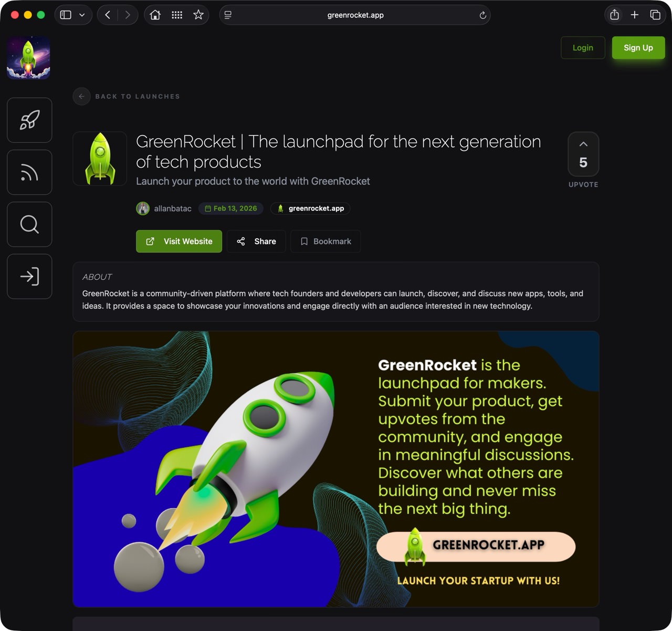Reload the page with the refresh icon

click(482, 15)
